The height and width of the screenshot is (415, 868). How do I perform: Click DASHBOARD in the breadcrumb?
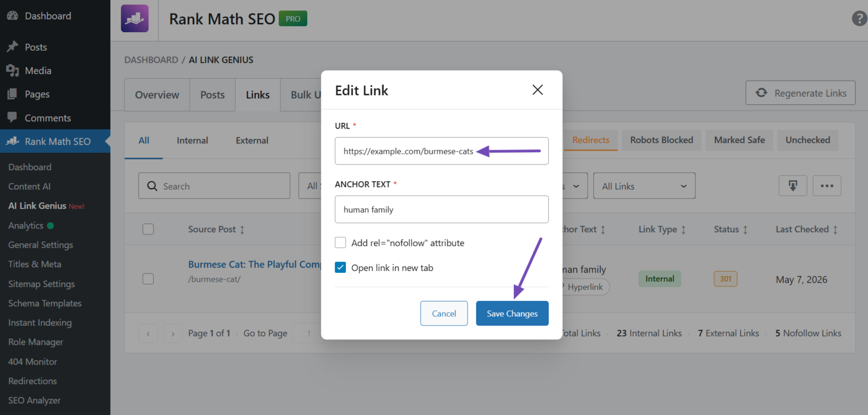[x=151, y=60]
